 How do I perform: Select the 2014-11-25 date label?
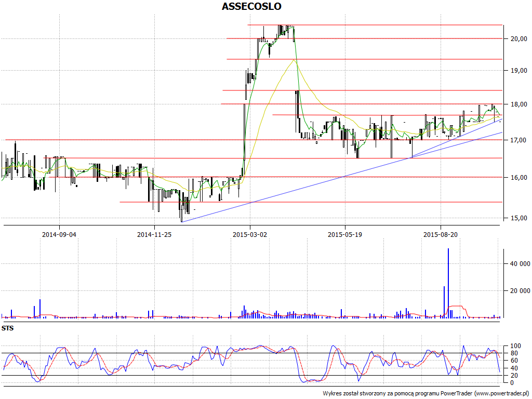(x=154, y=234)
